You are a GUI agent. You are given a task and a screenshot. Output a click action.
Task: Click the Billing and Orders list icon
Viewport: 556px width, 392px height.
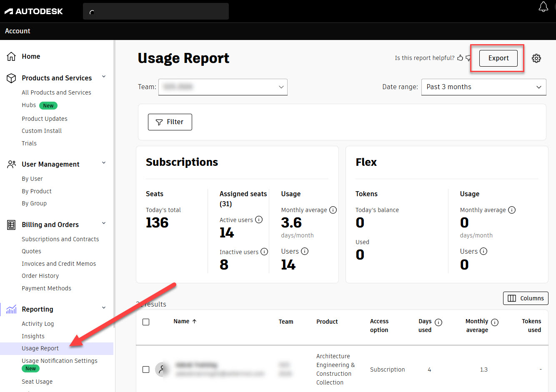pos(11,225)
